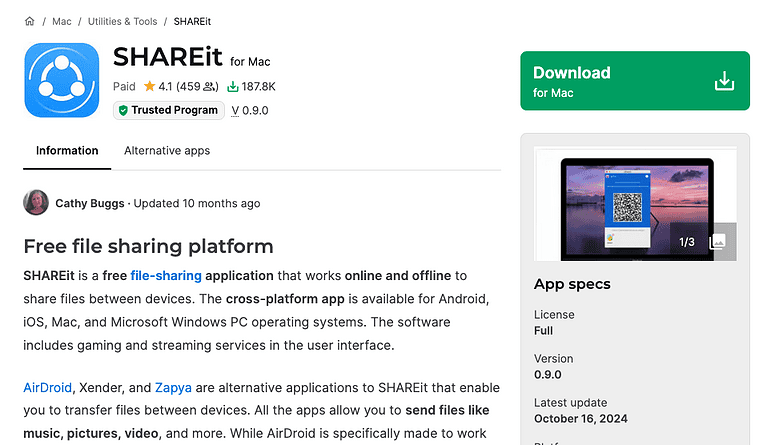
Task: Click Cathy Buggs' author avatar
Action: (x=36, y=203)
